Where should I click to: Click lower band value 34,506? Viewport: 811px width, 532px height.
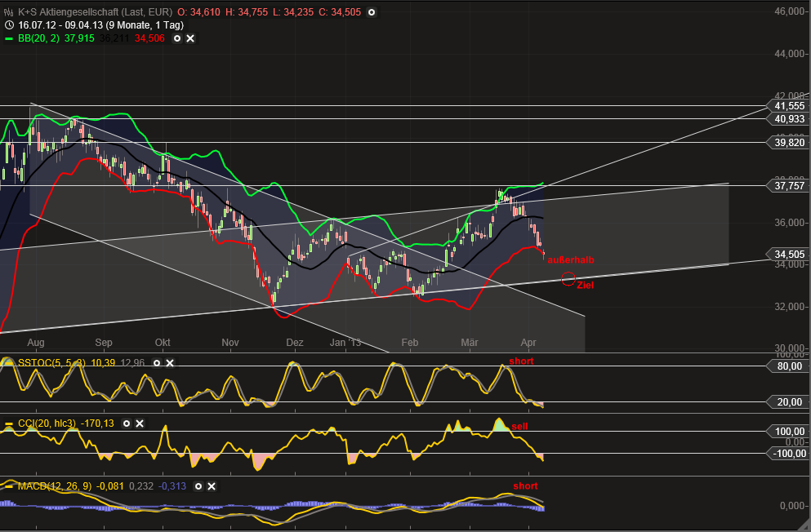[x=149, y=38]
